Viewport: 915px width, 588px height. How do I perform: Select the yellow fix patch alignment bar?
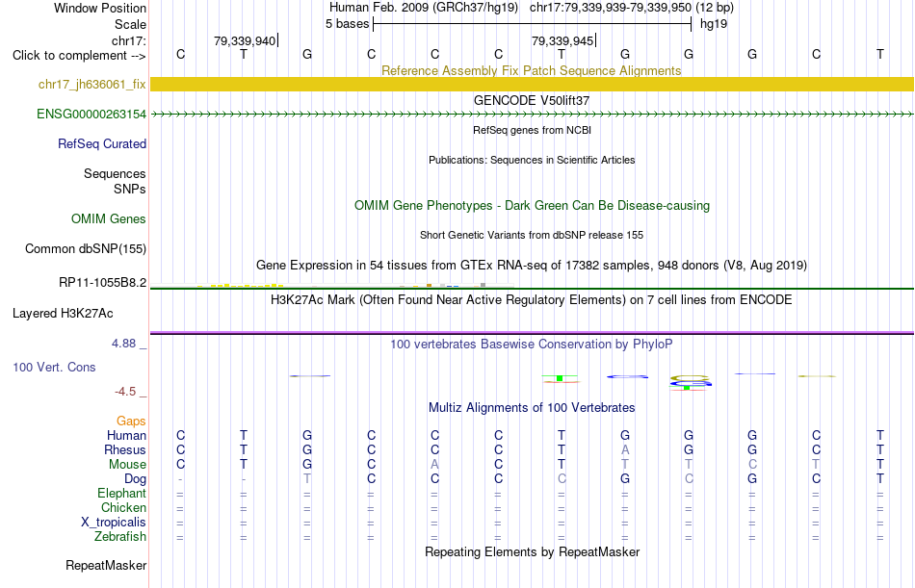coord(532,84)
